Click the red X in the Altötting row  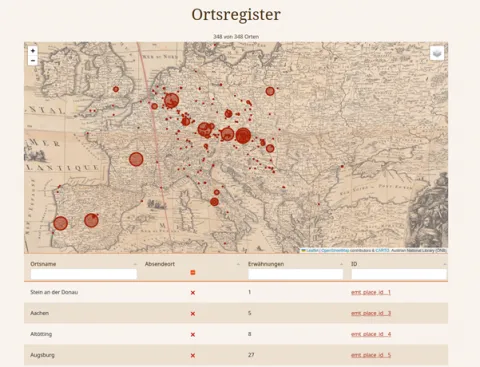(193, 334)
